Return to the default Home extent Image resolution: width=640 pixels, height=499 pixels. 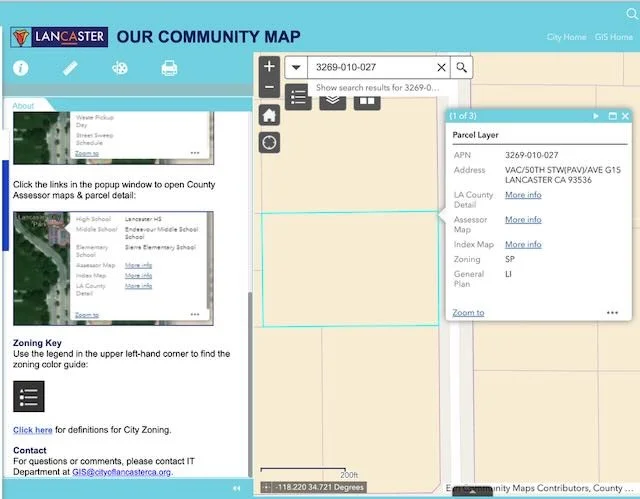[x=268, y=114]
